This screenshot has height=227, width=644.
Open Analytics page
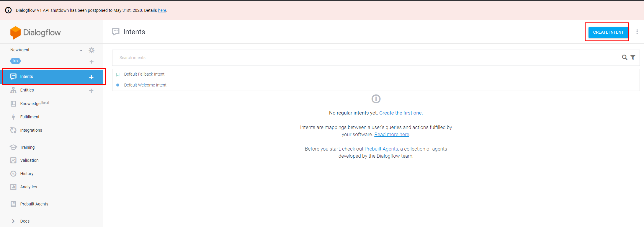click(29, 187)
